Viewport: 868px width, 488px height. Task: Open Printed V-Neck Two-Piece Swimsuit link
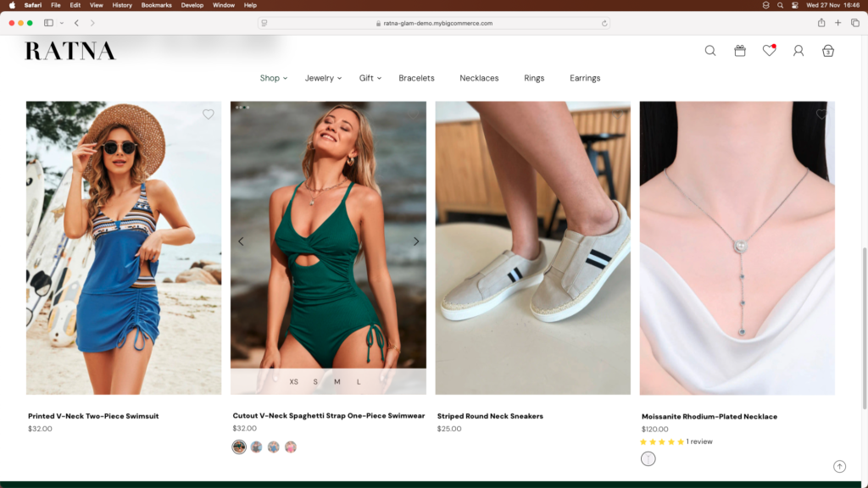click(x=93, y=416)
